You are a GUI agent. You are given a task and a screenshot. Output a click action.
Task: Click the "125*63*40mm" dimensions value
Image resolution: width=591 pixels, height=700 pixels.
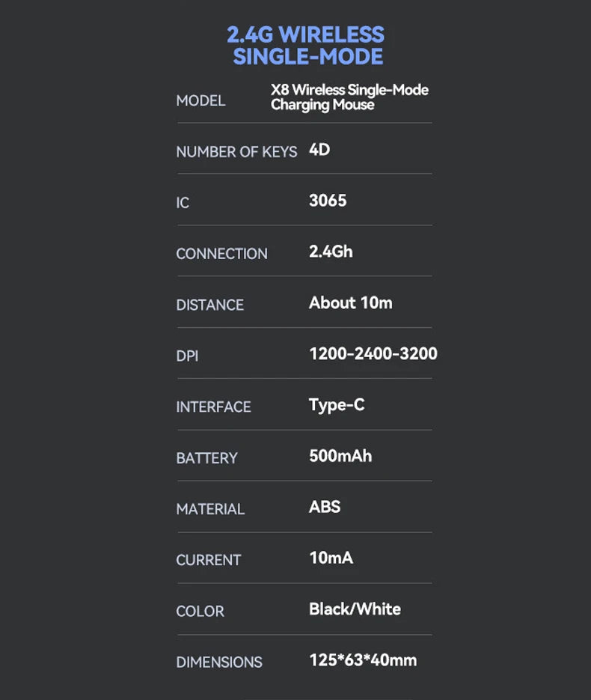pyautogui.click(x=363, y=660)
